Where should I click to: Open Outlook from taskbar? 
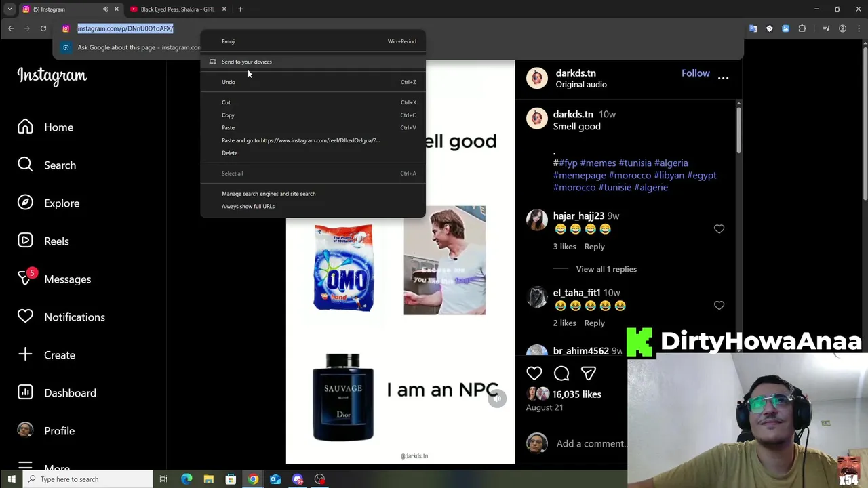[275, 479]
